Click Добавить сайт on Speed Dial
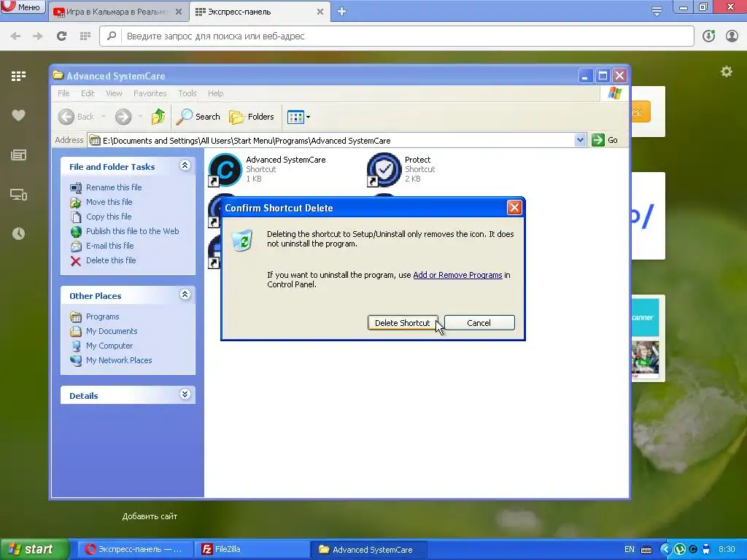Viewport: 747px width, 560px height. coord(150,516)
